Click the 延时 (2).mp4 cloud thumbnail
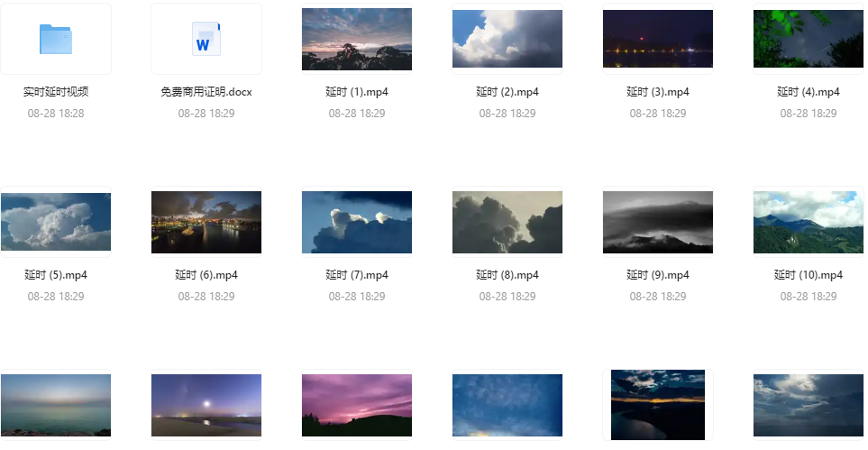 (x=507, y=39)
